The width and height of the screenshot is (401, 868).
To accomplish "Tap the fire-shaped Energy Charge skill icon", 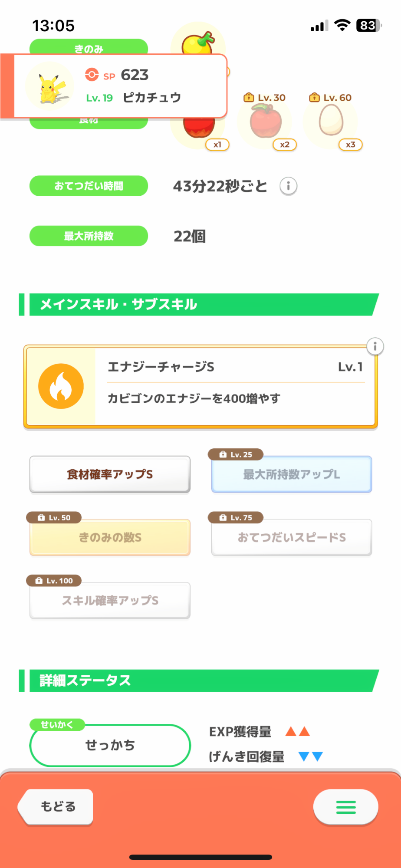I will (61, 386).
